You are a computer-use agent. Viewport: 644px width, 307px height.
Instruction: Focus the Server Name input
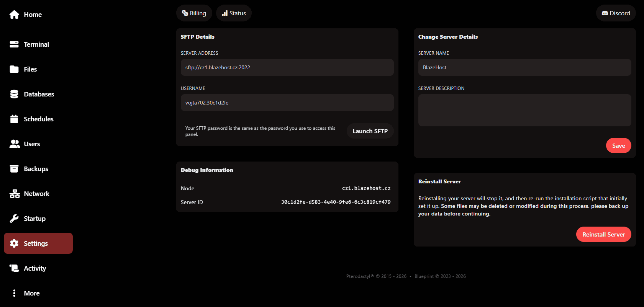click(x=525, y=67)
